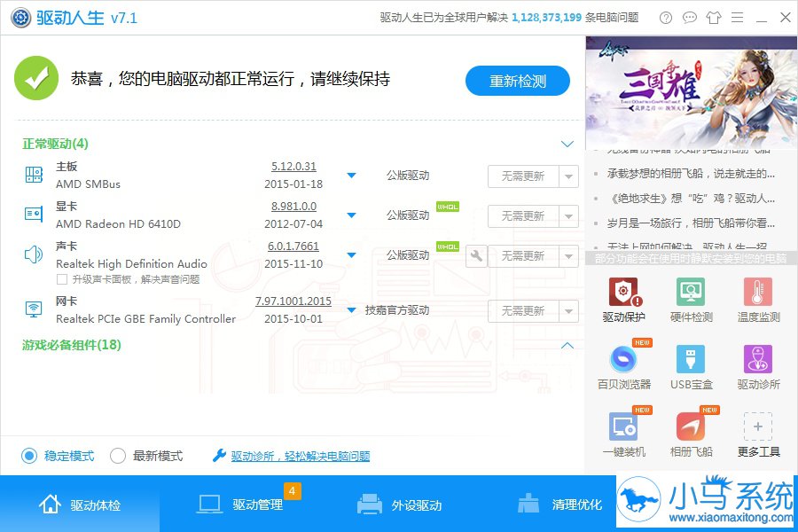Open version link 8.981.0.0
Viewport: 798px width, 532px height.
tap(293, 206)
